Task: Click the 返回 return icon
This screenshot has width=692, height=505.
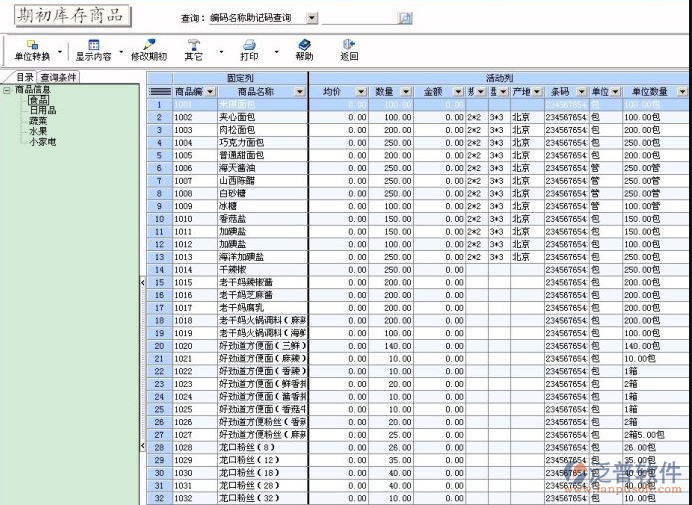Action: (x=349, y=45)
